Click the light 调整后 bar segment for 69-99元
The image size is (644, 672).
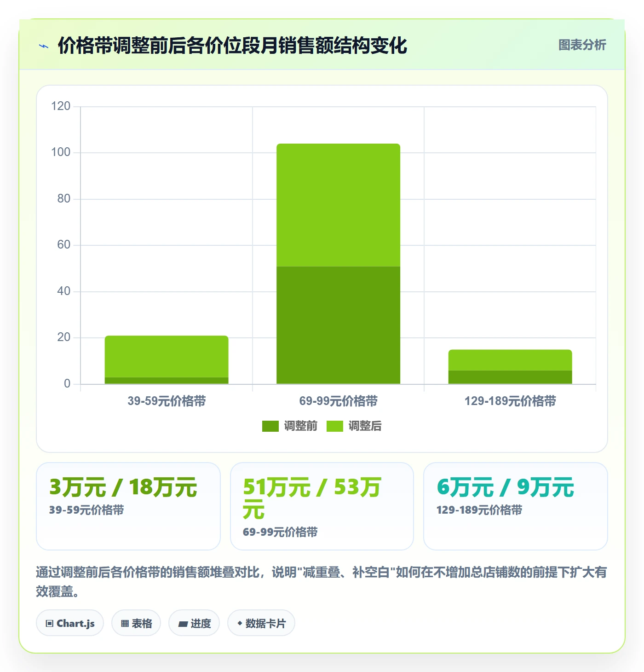[338, 205]
